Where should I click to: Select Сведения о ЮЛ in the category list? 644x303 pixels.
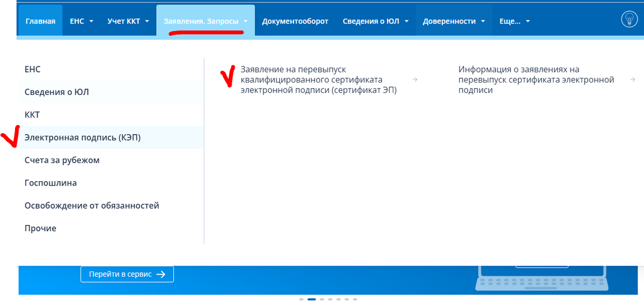pyautogui.click(x=111, y=92)
